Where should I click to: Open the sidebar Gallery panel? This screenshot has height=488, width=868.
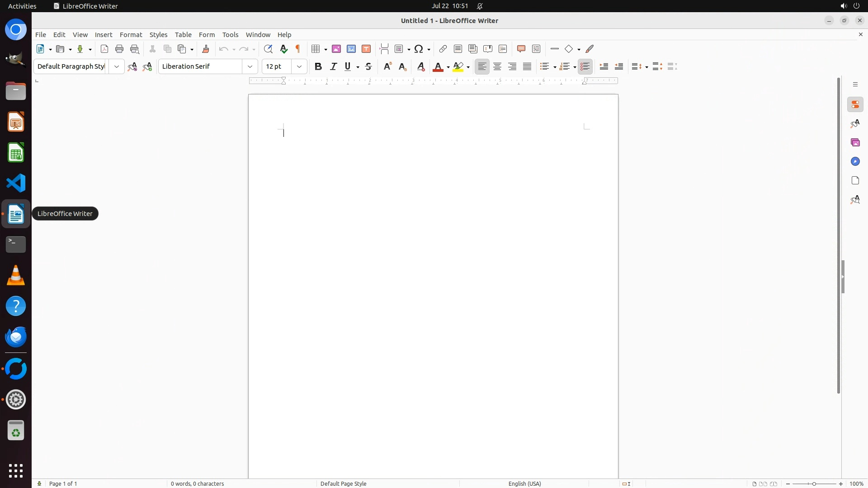click(x=855, y=143)
